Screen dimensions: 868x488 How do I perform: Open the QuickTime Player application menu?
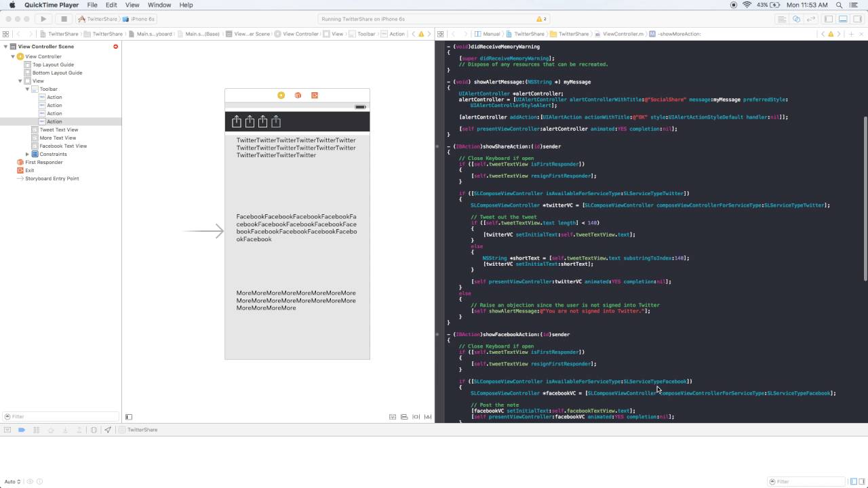pyautogui.click(x=52, y=5)
